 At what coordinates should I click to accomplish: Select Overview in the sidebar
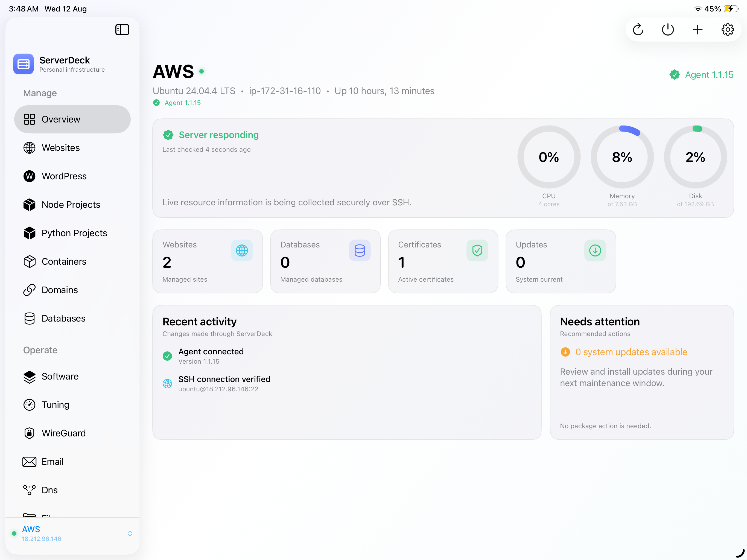point(72,119)
